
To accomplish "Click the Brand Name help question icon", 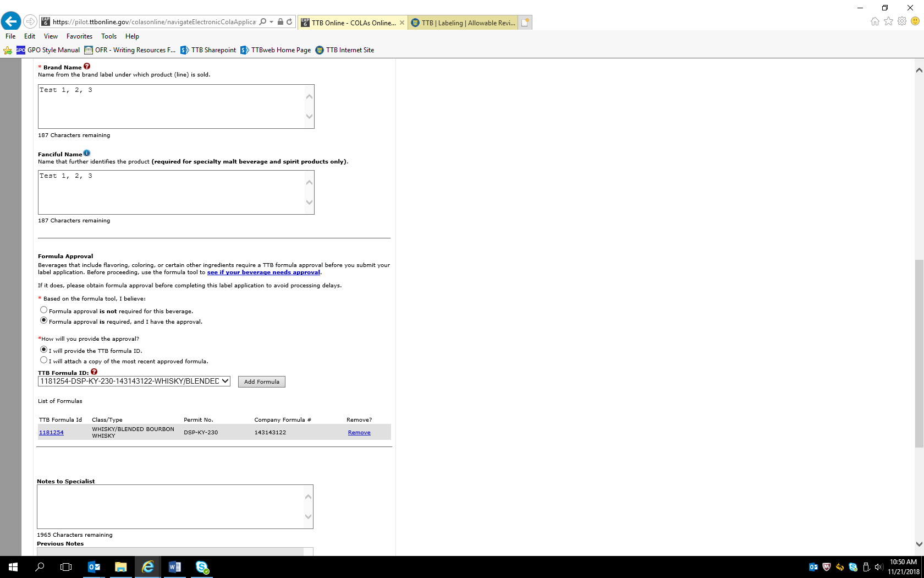I will (x=87, y=67).
